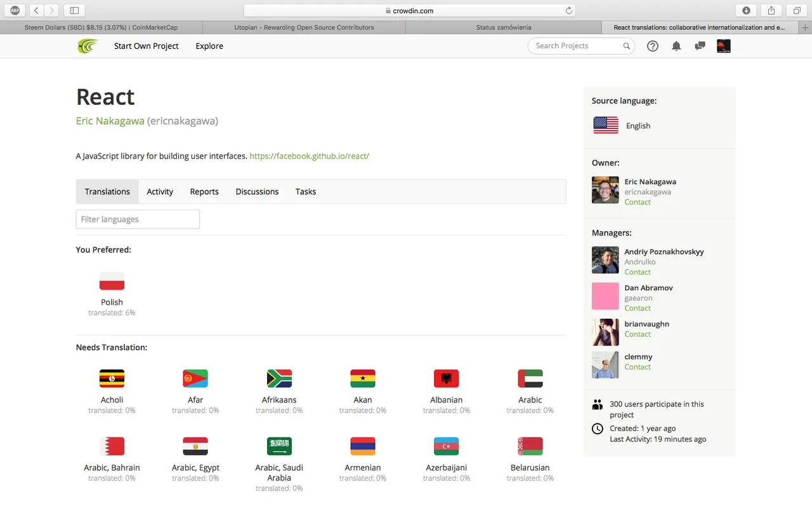Go forward with Safari forward arrow
This screenshot has height=508, width=812.
pyautogui.click(x=51, y=10)
